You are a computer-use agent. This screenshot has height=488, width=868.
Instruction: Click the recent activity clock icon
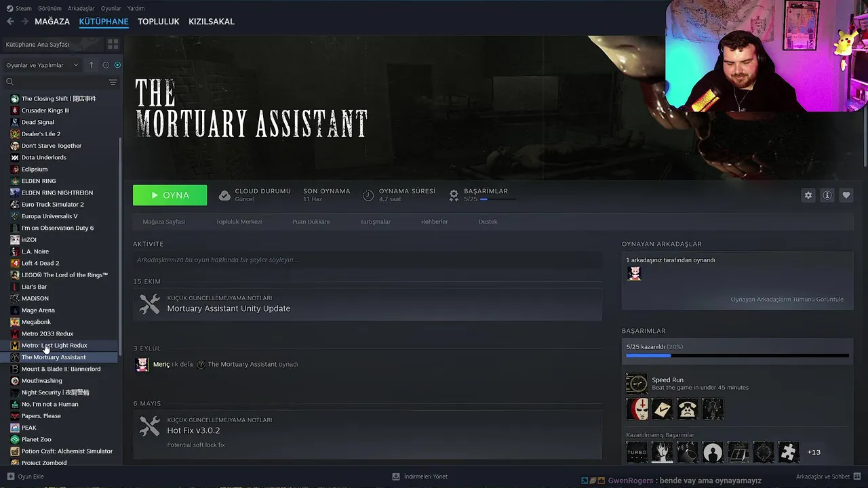(106, 65)
